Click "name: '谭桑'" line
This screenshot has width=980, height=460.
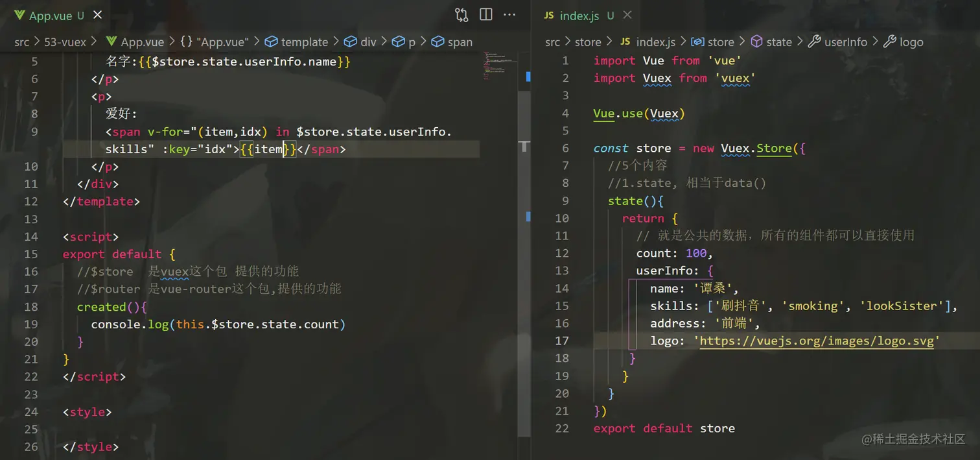pos(695,288)
